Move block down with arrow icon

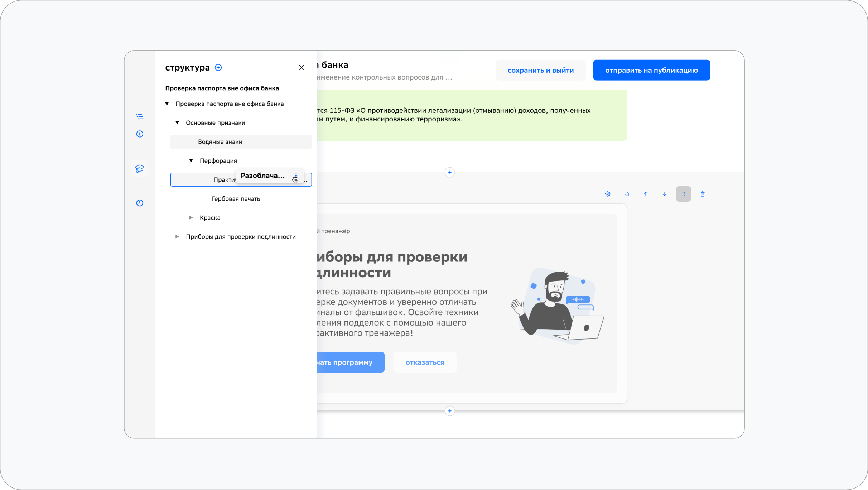pos(665,194)
